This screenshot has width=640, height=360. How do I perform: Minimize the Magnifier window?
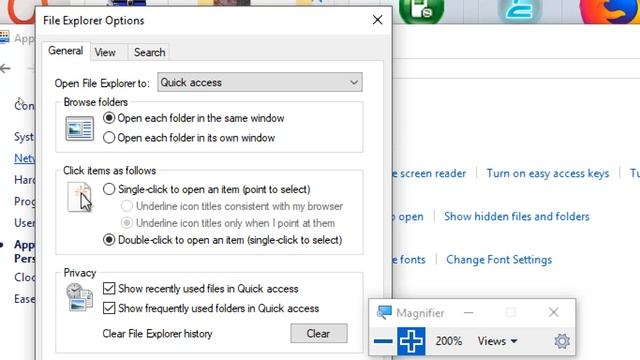[469, 313]
